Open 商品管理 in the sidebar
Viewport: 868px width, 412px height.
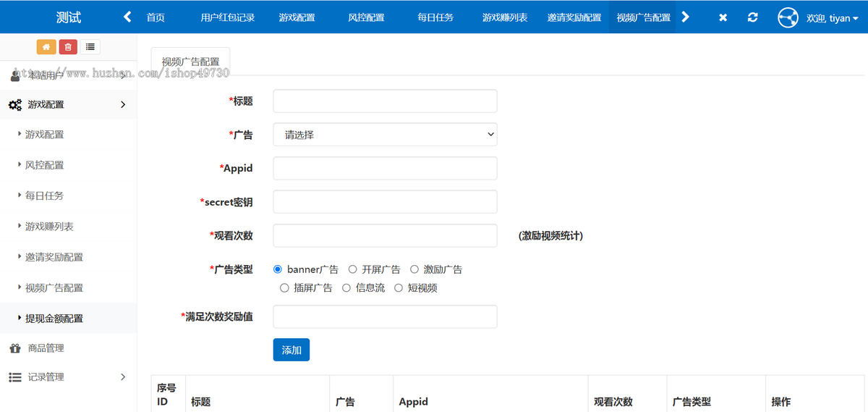46,348
